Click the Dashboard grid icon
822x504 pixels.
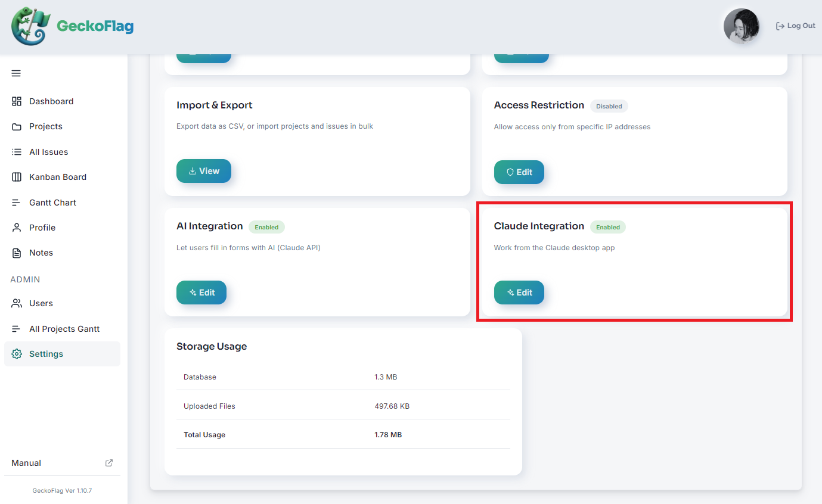coord(17,101)
